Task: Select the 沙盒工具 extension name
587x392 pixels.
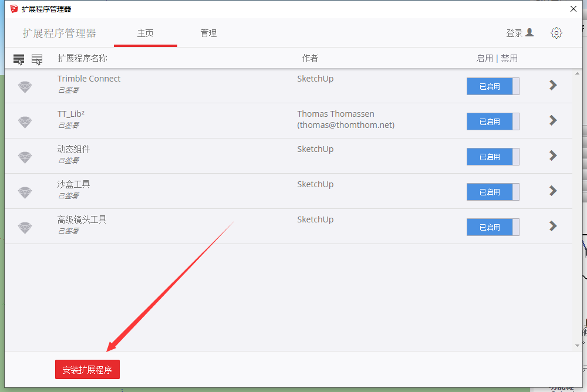Action: 73,184
